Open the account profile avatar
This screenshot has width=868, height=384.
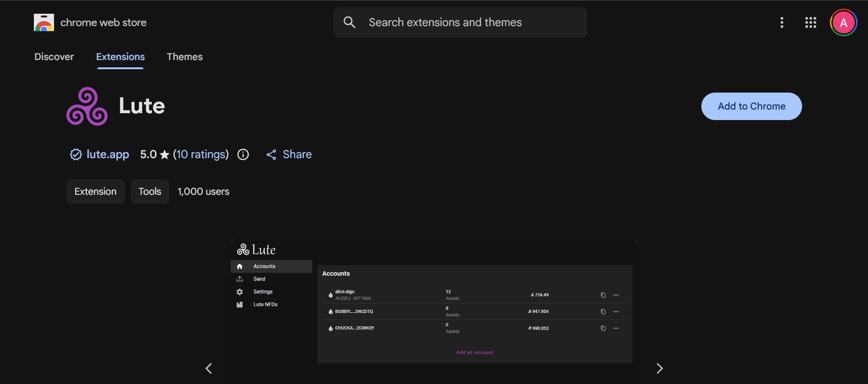pos(844,22)
